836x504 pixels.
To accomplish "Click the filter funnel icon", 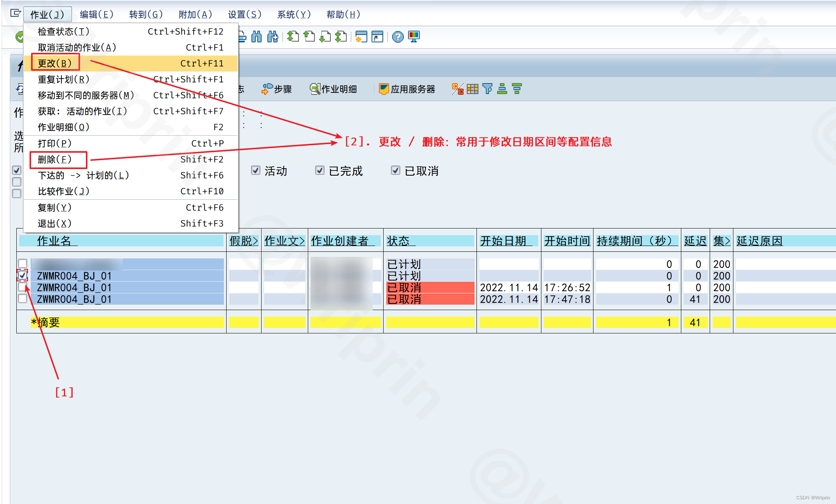I will (x=487, y=89).
